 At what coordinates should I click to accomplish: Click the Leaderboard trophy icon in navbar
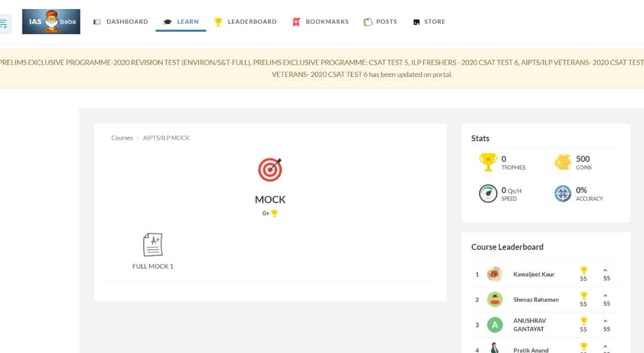pyautogui.click(x=218, y=22)
